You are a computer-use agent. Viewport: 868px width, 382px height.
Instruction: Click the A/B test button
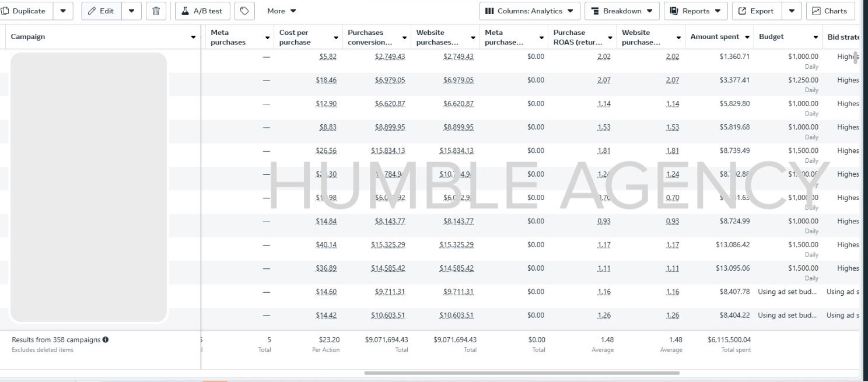(202, 11)
